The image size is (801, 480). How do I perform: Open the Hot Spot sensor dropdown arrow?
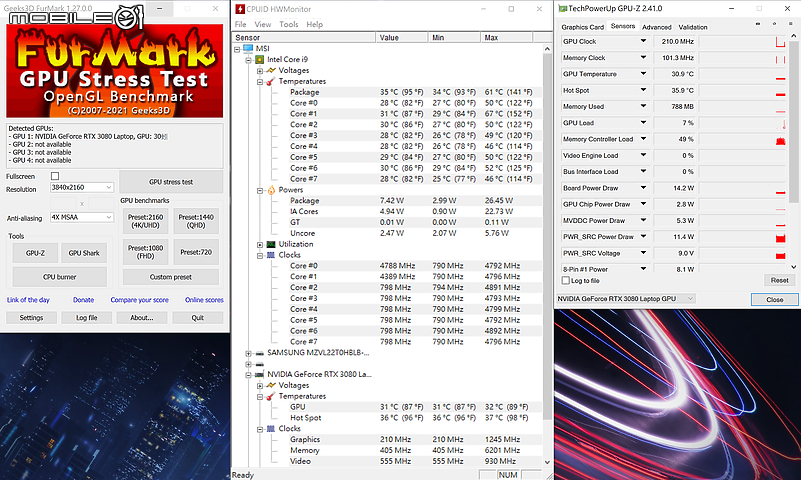tap(643, 90)
